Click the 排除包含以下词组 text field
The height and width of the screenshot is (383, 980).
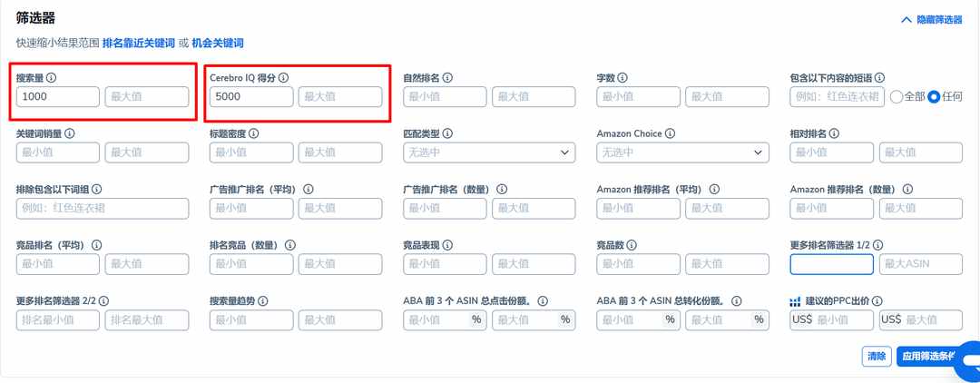[103, 209]
